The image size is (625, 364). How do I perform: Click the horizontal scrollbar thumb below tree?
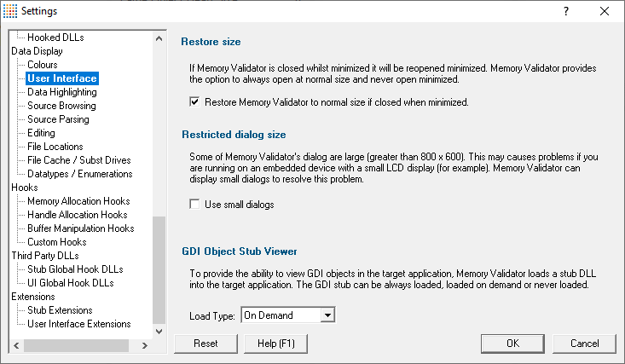tap(77, 345)
